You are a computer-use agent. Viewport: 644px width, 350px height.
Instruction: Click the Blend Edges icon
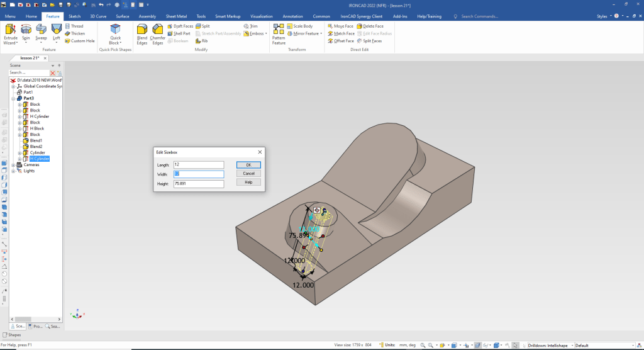[142, 30]
